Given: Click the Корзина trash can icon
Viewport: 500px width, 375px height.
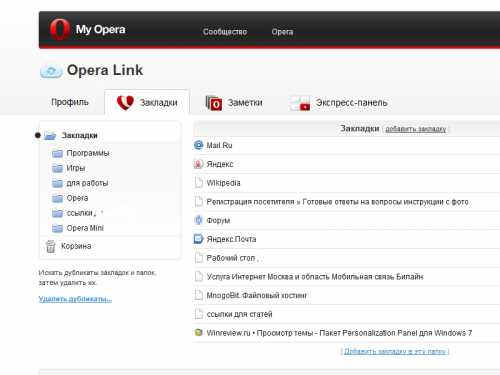Looking at the screenshot, I should [x=50, y=246].
